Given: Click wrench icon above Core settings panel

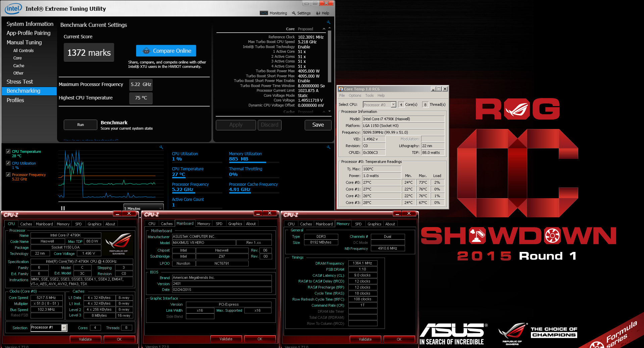Looking at the screenshot, I should click(329, 22).
